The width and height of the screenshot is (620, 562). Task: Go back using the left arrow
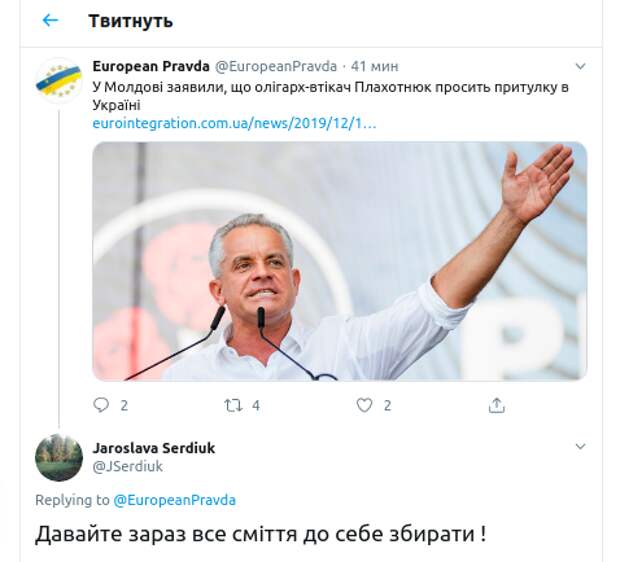pyautogui.click(x=50, y=20)
